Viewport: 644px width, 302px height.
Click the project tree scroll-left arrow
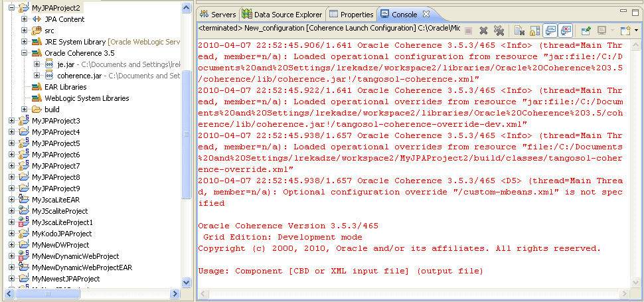(x=10, y=293)
